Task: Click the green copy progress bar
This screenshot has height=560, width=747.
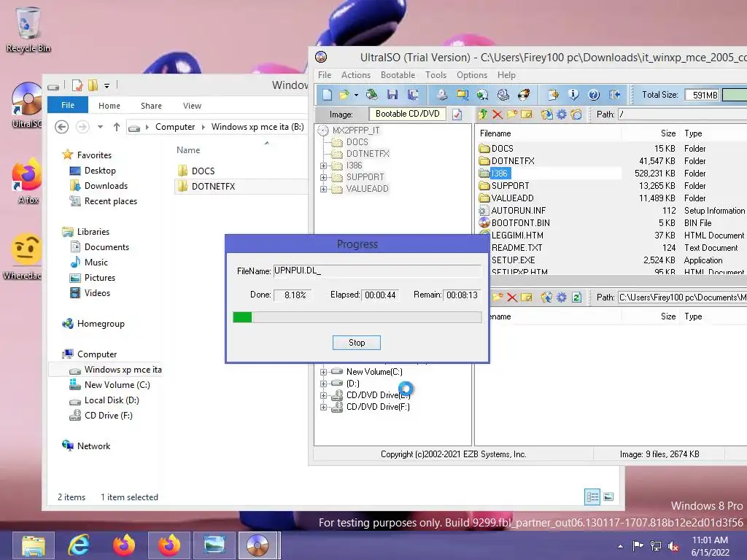Action: [x=357, y=317]
